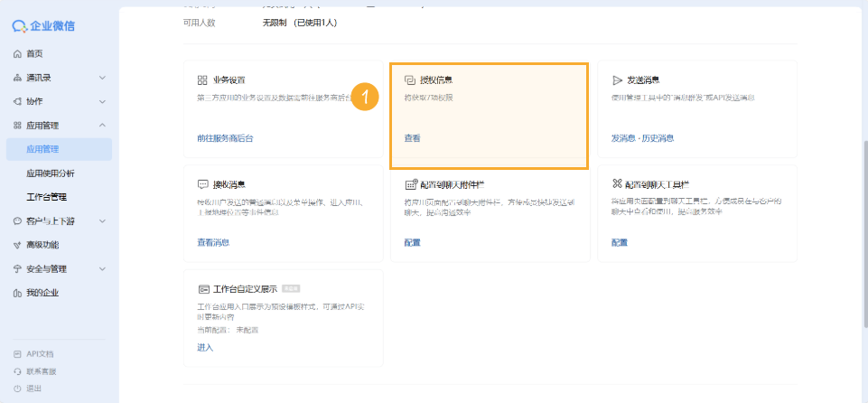
Task: Click the 客户与上下游 chat-bubble icon
Action: tap(17, 221)
